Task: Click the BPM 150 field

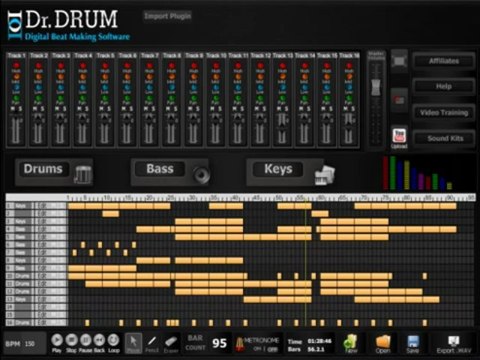Action: point(25,343)
